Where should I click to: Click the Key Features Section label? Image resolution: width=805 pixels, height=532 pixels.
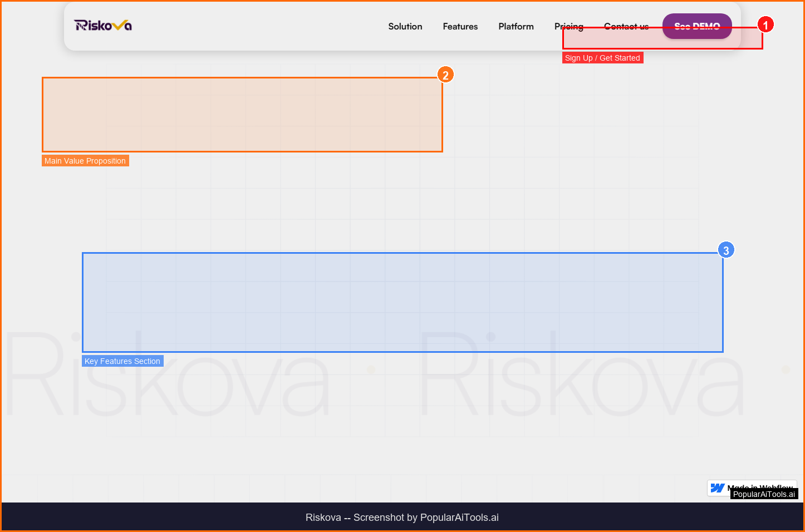pos(122,361)
